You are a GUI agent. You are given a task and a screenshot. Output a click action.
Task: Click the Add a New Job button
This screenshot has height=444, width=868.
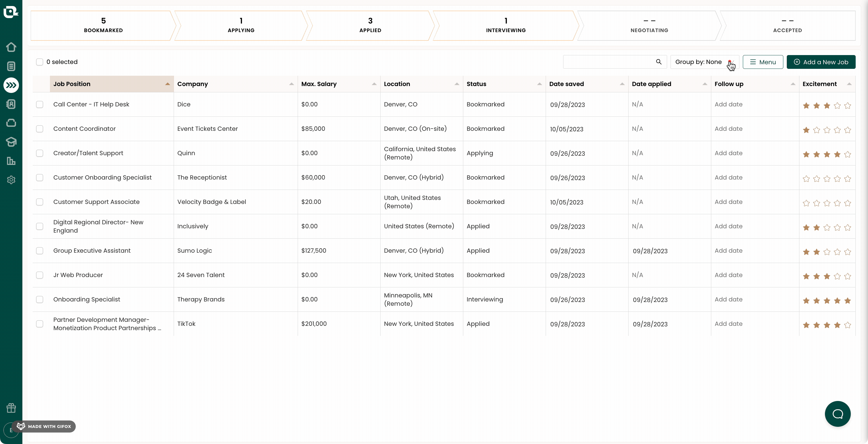pyautogui.click(x=821, y=62)
